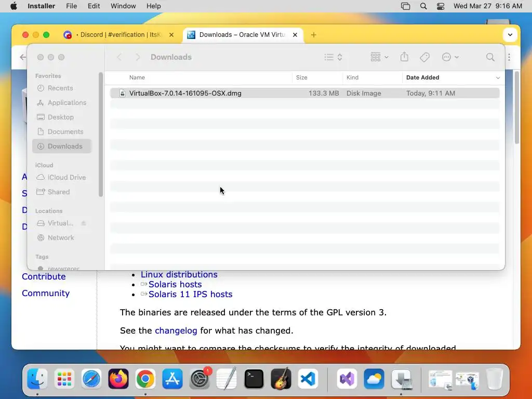Launch Visual Studio Code from Dock
The width and height of the screenshot is (532, 399).
click(x=308, y=379)
